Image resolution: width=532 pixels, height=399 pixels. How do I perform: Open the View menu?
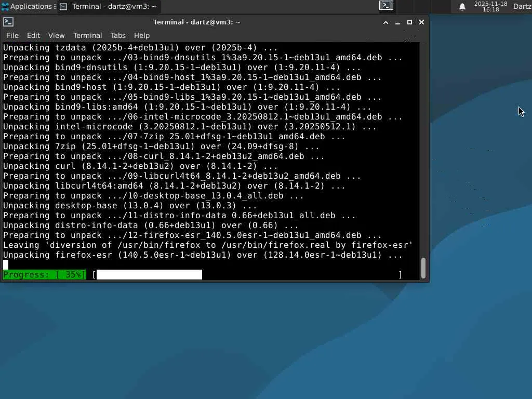pyautogui.click(x=56, y=35)
